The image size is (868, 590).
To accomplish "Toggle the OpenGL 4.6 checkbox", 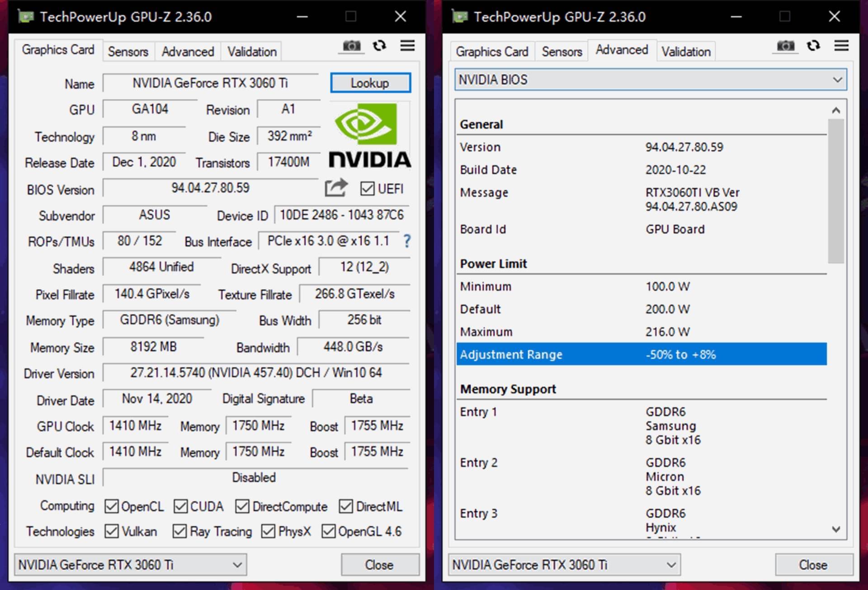I will click(328, 531).
